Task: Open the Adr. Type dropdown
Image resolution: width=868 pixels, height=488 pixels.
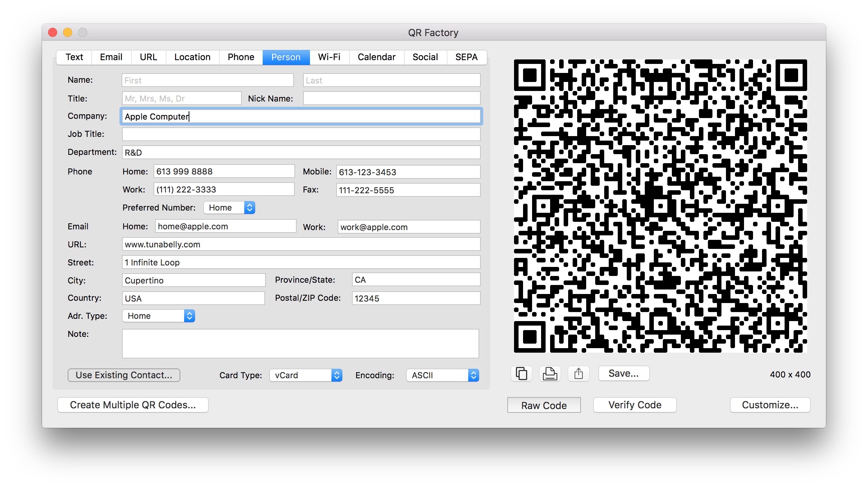Action: (x=159, y=316)
